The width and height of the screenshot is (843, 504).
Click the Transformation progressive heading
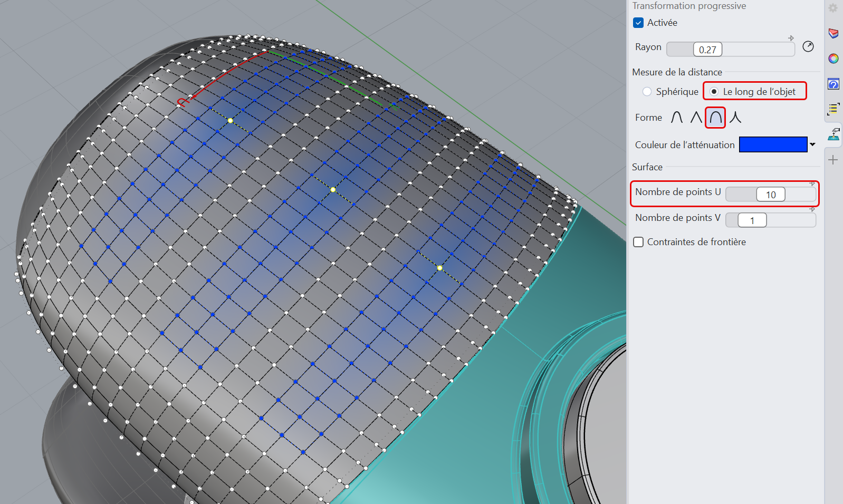tap(689, 6)
